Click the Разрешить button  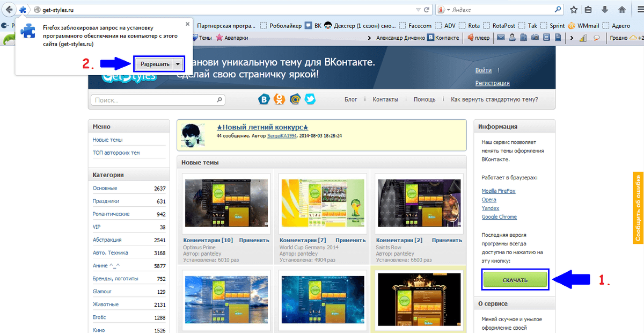click(155, 64)
